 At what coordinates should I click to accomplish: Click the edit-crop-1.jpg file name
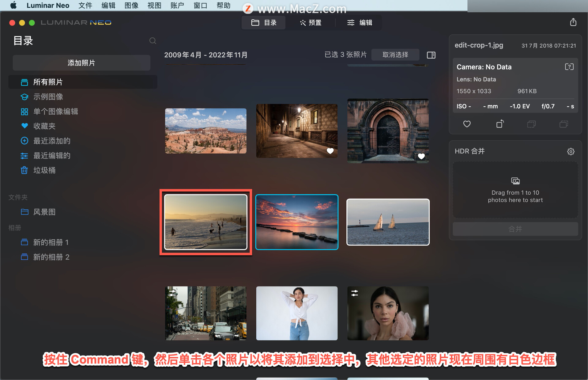[x=479, y=45]
